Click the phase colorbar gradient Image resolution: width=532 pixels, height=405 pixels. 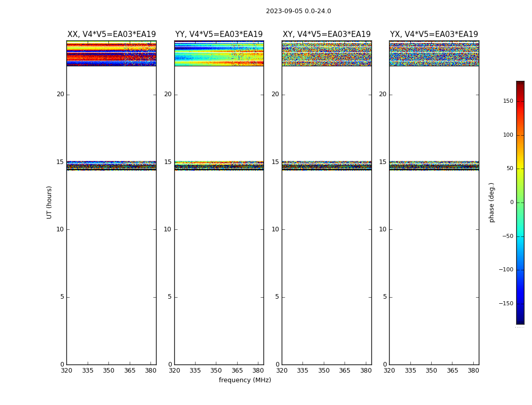coord(520,202)
